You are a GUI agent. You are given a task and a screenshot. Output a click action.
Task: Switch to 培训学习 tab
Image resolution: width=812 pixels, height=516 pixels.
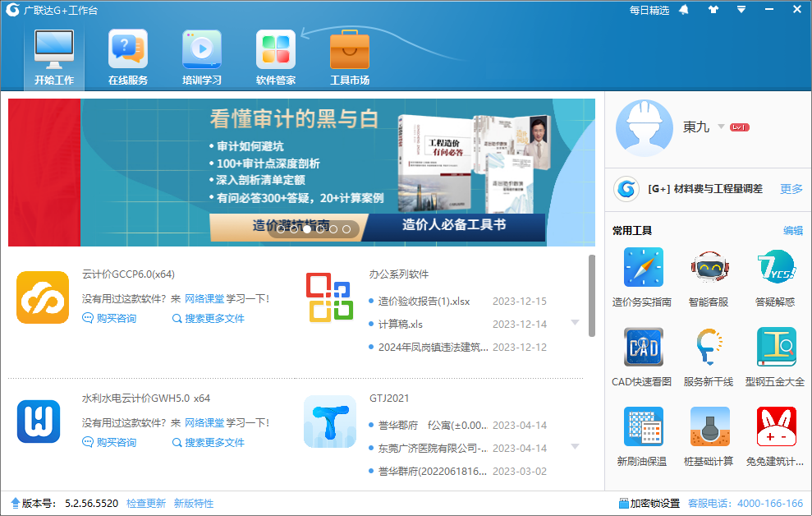(202, 58)
